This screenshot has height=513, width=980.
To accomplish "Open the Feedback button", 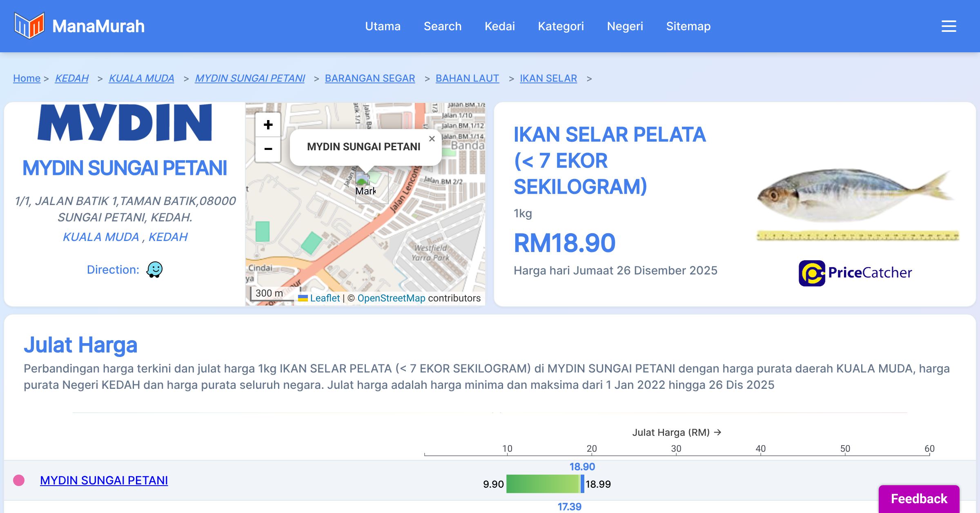I will pyautogui.click(x=919, y=498).
